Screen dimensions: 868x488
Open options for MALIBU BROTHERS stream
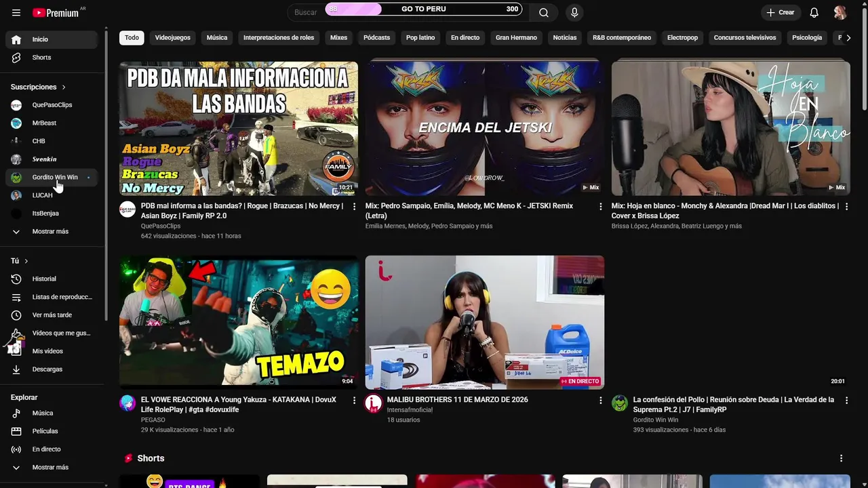click(600, 401)
